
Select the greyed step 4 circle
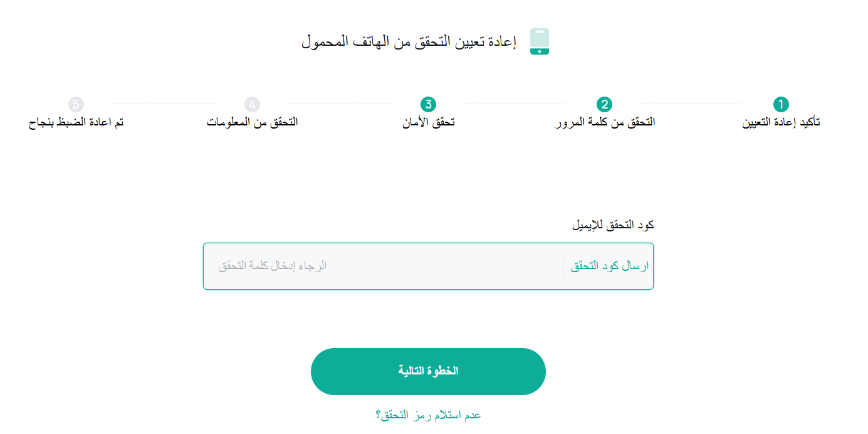click(252, 104)
